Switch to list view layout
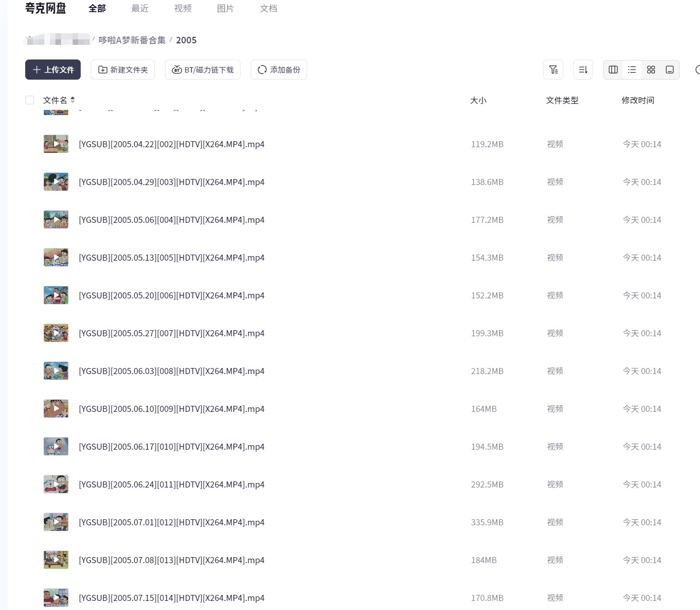This screenshot has width=700, height=610. (632, 70)
